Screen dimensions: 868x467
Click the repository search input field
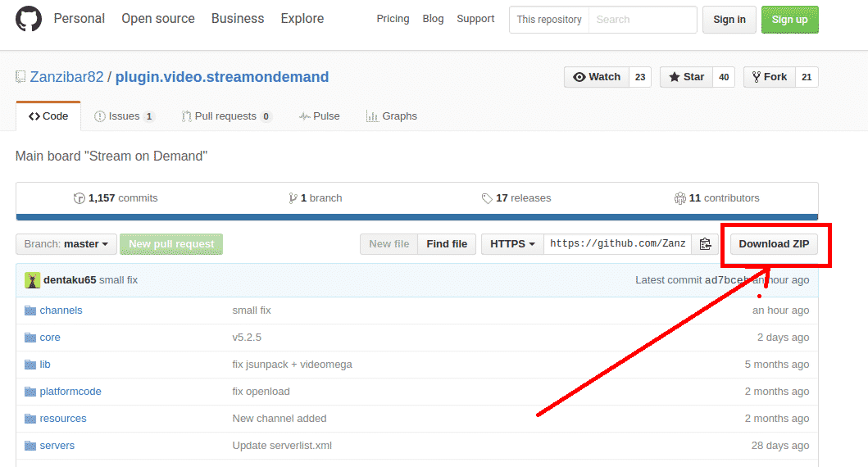(x=643, y=20)
